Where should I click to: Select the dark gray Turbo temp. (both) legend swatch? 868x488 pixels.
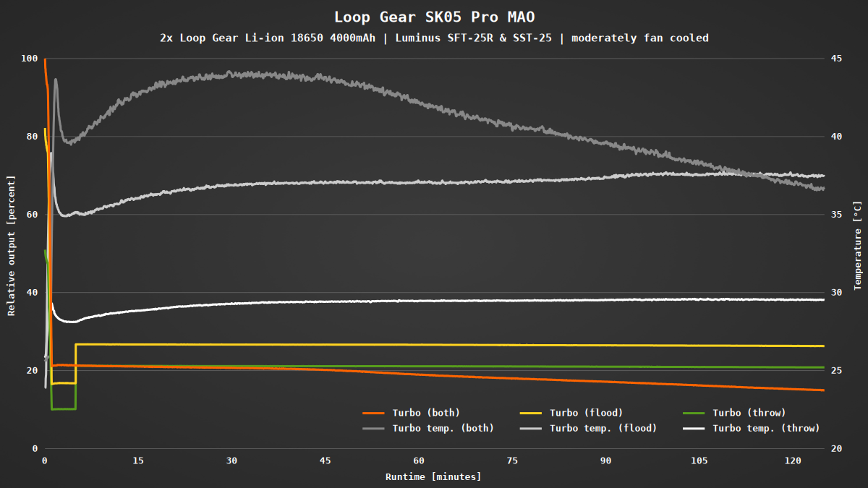click(x=374, y=428)
